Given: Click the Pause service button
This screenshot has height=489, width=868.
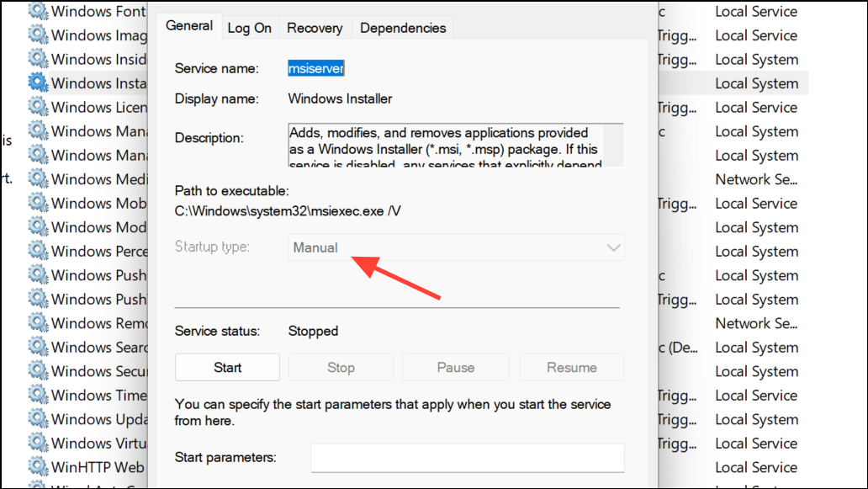Looking at the screenshot, I should 455,368.
